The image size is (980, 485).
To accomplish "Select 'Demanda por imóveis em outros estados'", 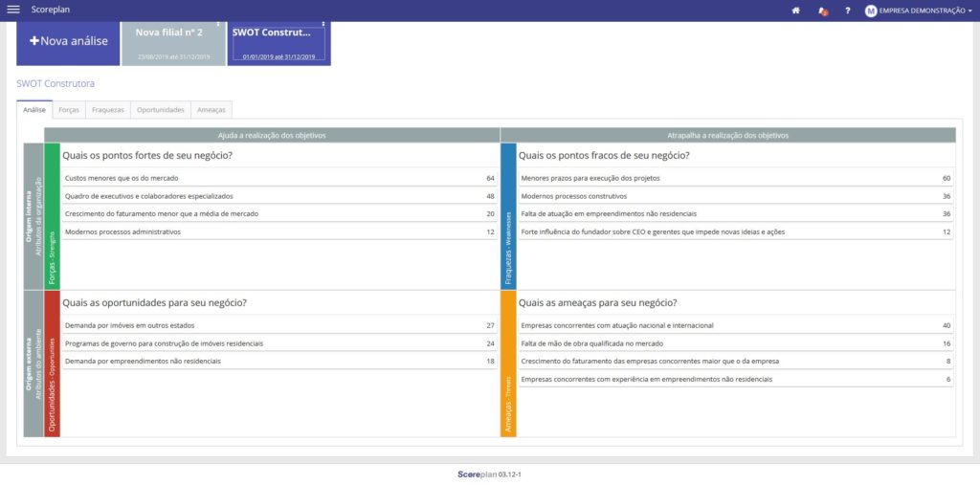I will (x=279, y=325).
